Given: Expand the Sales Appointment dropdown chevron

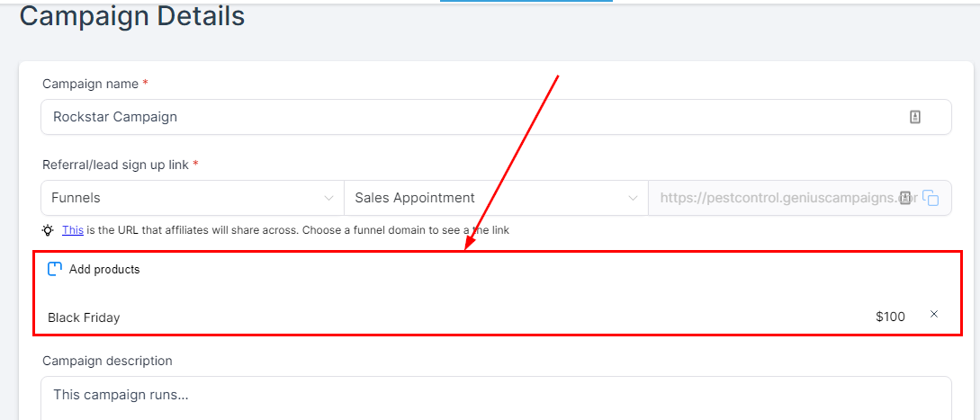Looking at the screenshot, I should [x=633, y=198].
